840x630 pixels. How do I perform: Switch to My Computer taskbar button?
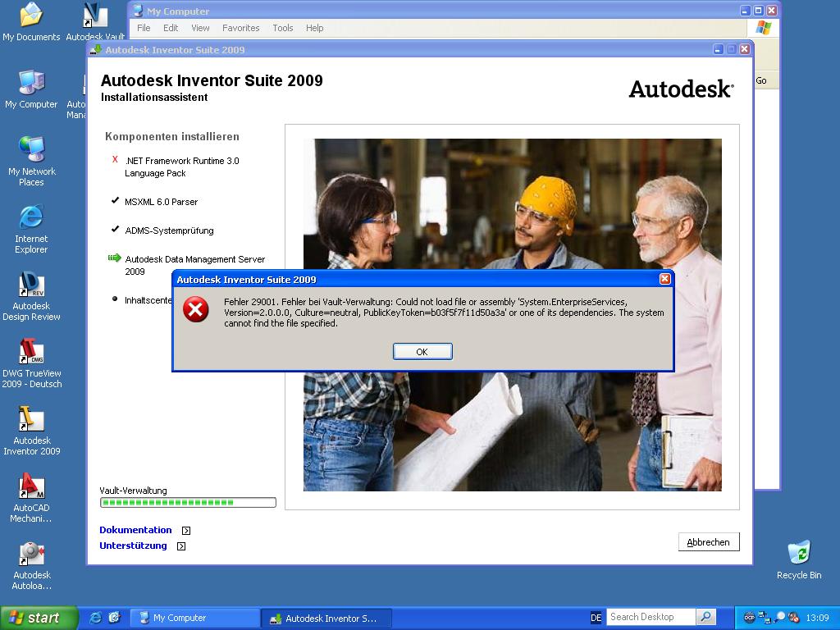coord(194,618)
